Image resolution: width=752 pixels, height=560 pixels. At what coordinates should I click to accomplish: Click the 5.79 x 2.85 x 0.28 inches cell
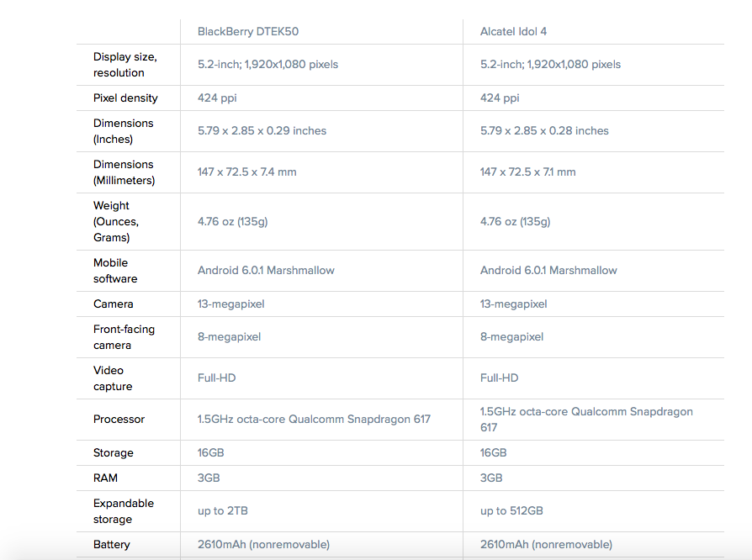544,131
